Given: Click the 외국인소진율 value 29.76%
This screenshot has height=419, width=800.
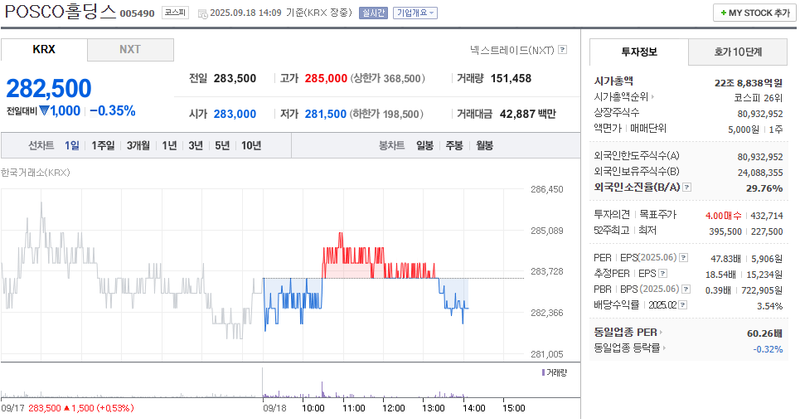Looking at the screenshot, I should coord(764,188).
